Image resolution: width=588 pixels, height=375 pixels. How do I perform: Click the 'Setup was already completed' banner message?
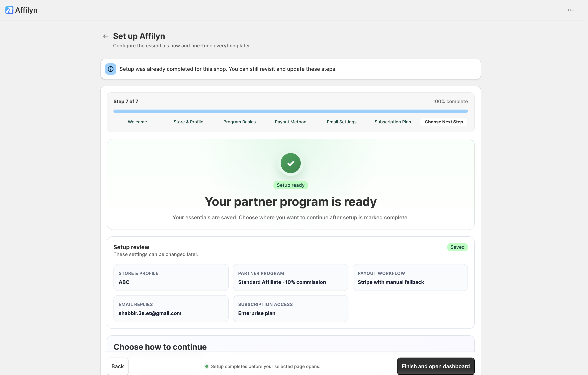[x=228, y=69]
